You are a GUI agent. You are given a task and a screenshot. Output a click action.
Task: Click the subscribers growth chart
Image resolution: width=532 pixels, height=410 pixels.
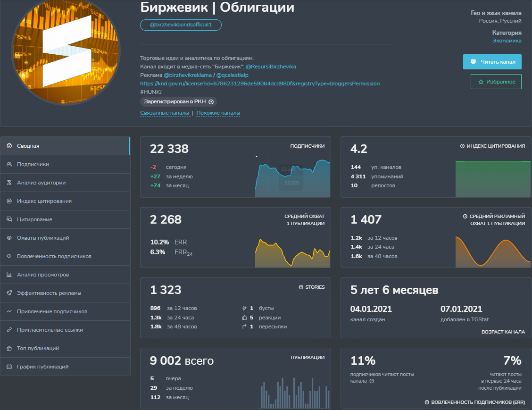pos(292,177)
